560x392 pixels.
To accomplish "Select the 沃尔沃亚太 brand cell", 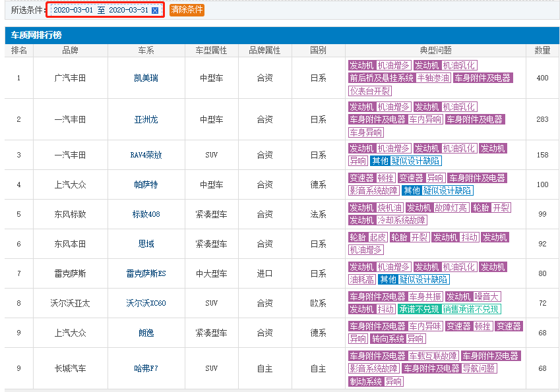I will (x=71, y=303).
